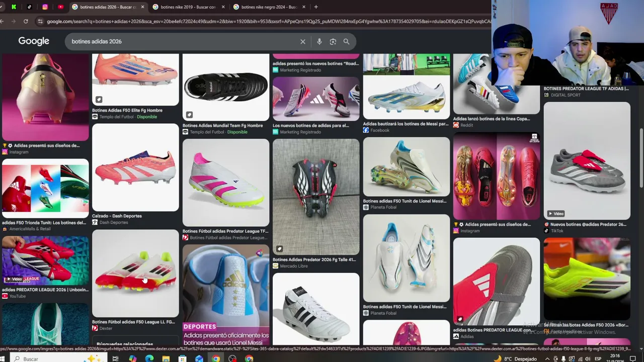644x362 pixels.
Task: Click 'Botines Adidas Predator 2026 Fg Talle 41' title
Action: tap(314, 260)
